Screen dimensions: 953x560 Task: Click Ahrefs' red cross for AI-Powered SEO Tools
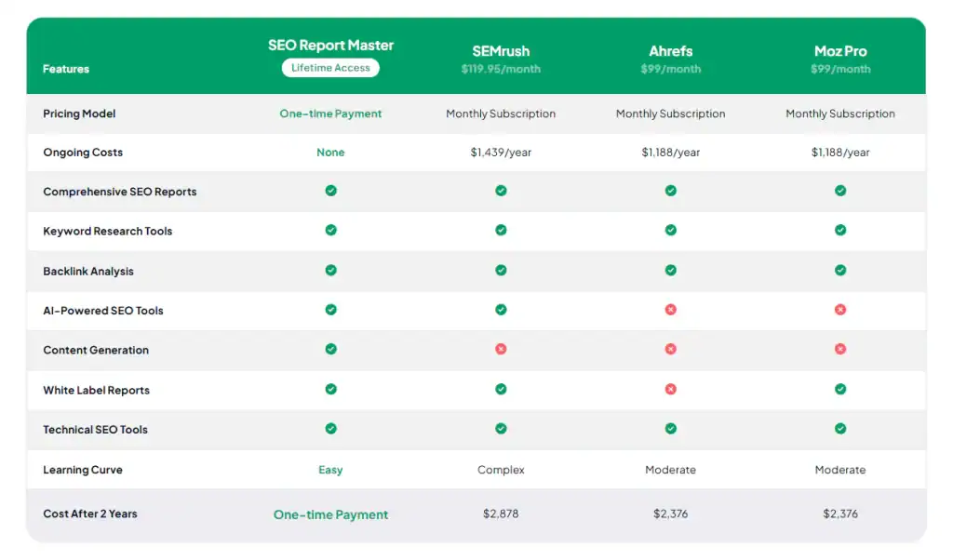tap(670, 310)
